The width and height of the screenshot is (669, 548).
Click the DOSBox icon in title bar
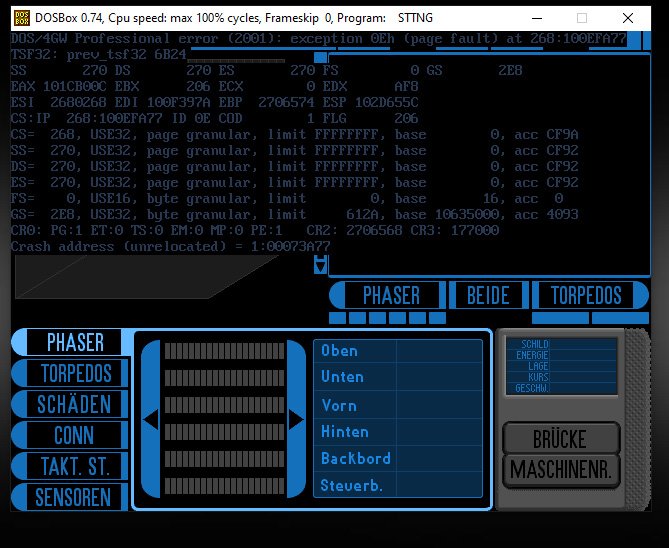click(x=22, y=18)
